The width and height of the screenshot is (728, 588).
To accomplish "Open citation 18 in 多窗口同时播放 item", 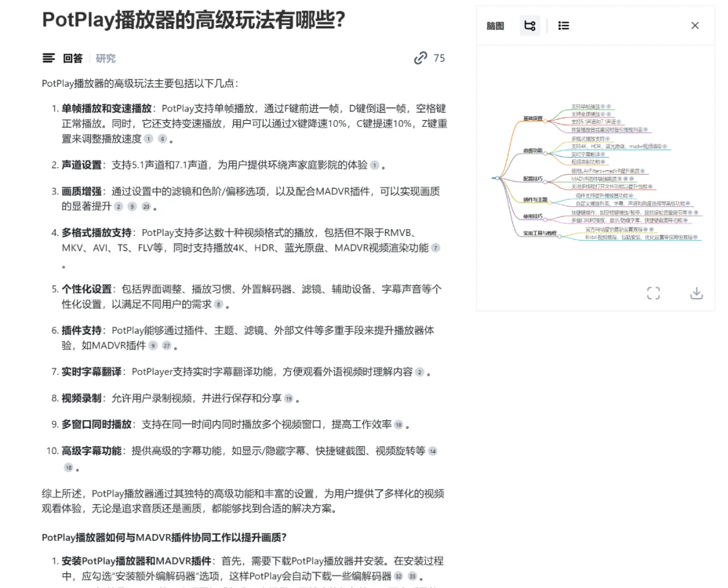I will click(x=398, y=425).
